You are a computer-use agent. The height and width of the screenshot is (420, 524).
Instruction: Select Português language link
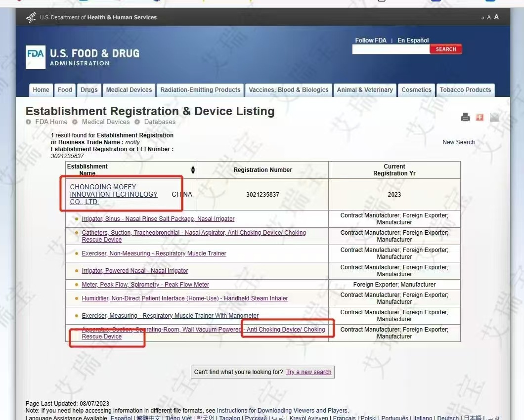(x=394, y=418)
